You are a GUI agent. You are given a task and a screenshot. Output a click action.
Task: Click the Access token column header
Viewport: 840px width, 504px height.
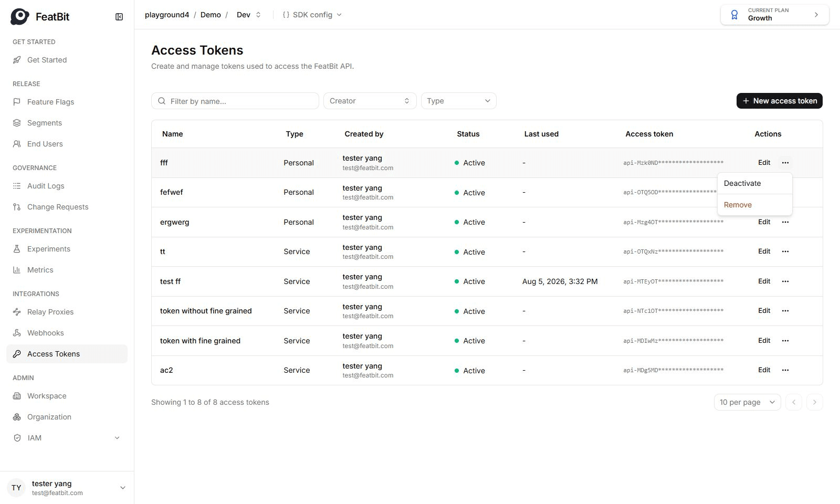[x=649, y=134]
